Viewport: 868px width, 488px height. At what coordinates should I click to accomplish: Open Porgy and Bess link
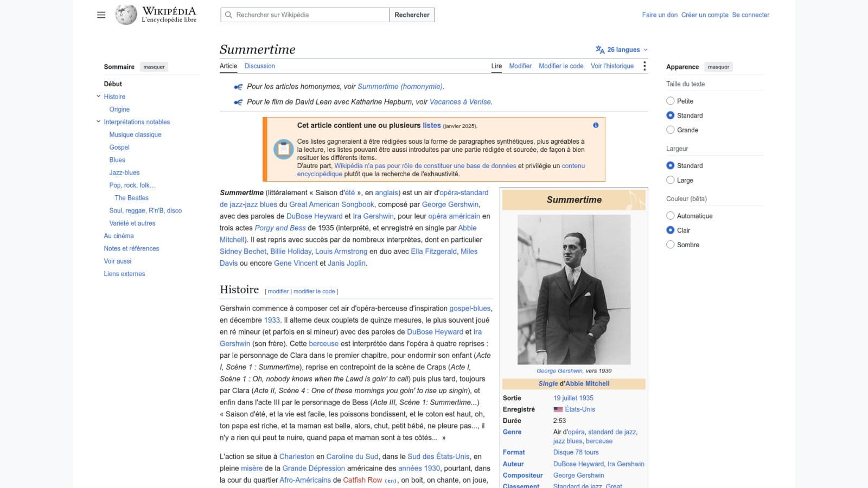280,228
